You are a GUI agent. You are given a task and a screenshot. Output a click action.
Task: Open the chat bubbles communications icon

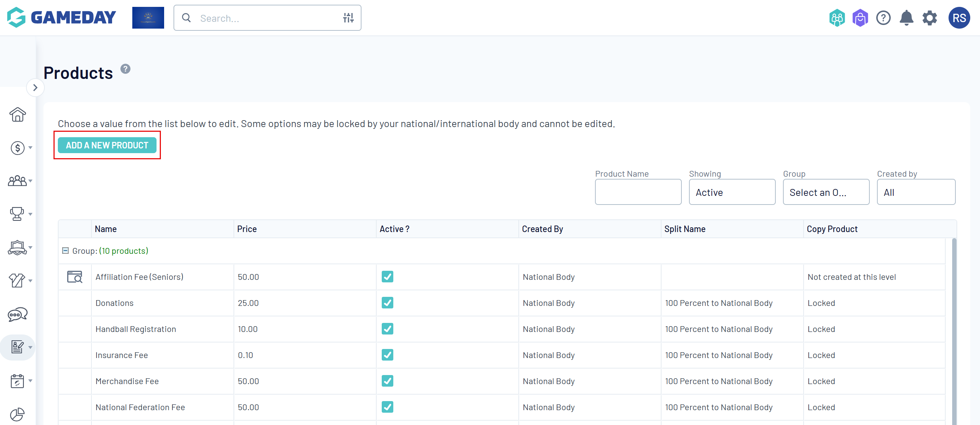(17, 314)
